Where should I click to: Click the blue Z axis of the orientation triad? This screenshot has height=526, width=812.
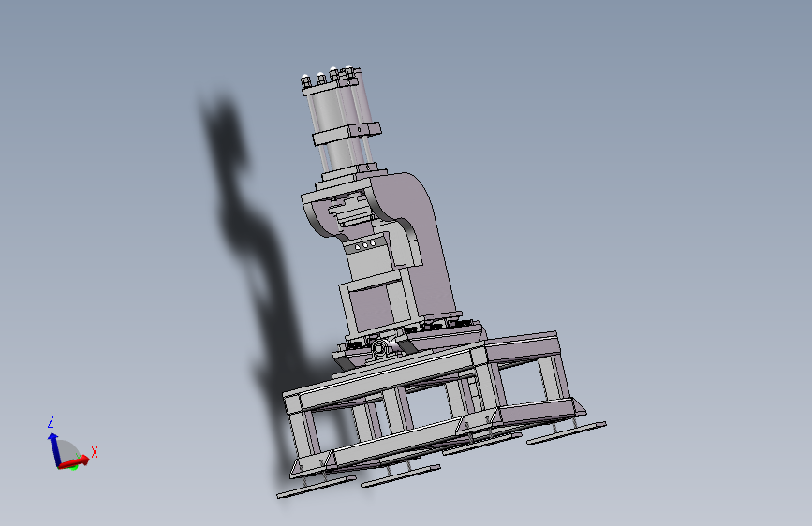click(53, 448)
